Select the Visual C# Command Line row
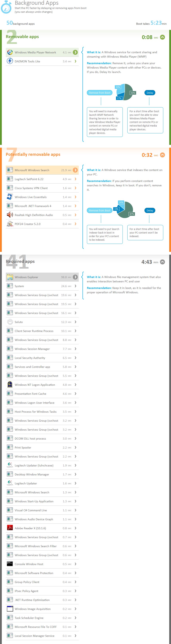This screenshot has width=171, height=644. (42, 510)
